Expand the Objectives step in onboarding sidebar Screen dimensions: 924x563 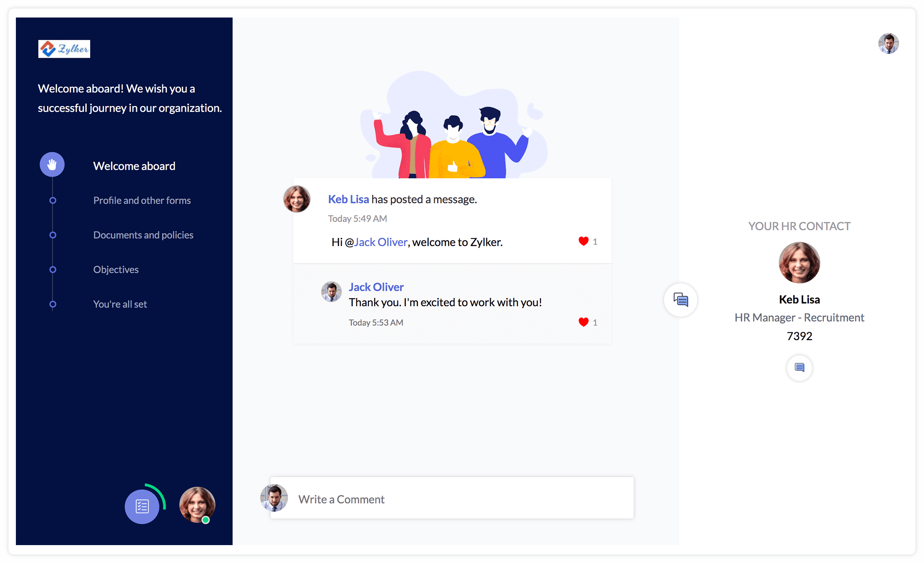(x=115, y=269)
